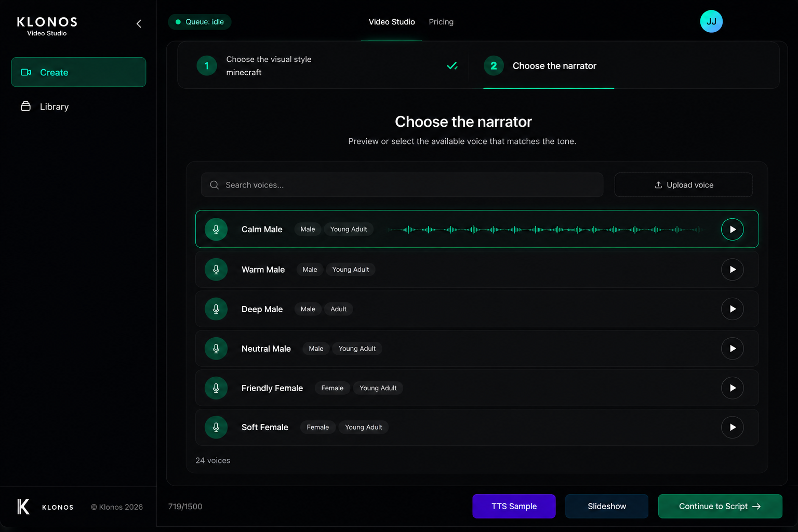Viewport: 798px width, 532px height.
Task: Switch to the Pricing tab
Action: click(x=441, y=22)
